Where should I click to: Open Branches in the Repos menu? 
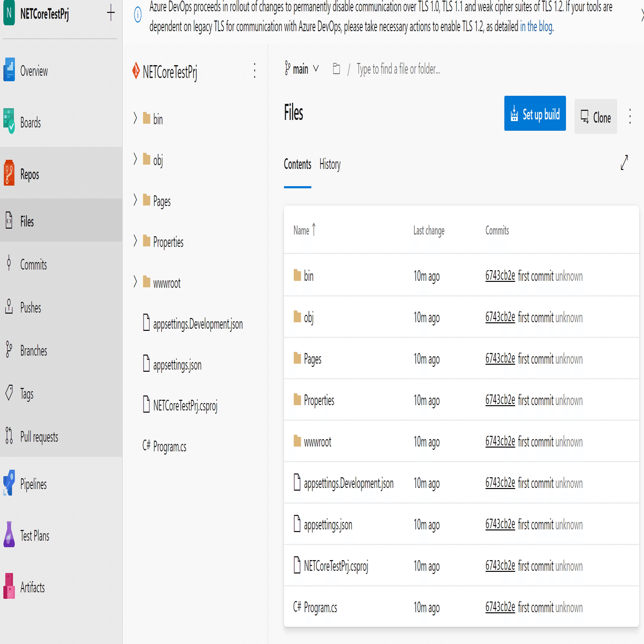pyautogui.click(x=34, y=351)
